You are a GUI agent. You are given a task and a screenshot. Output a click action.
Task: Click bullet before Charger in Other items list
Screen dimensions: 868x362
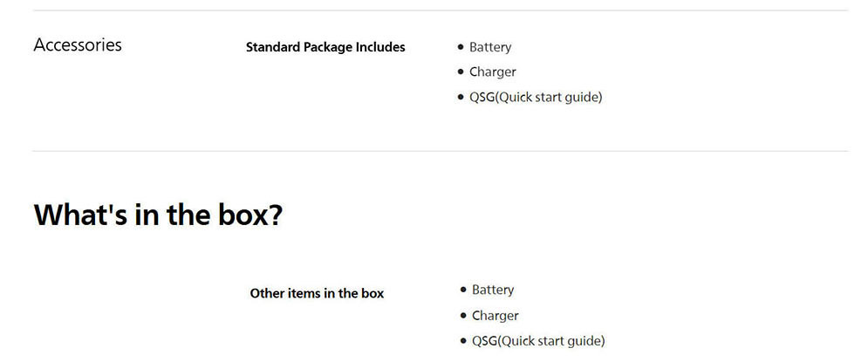[463, 316]
